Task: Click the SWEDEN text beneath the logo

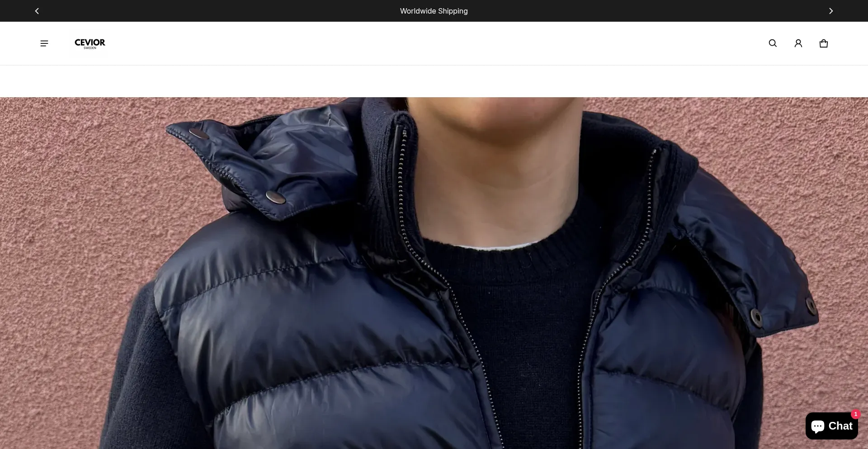Action: pos(90,48)
